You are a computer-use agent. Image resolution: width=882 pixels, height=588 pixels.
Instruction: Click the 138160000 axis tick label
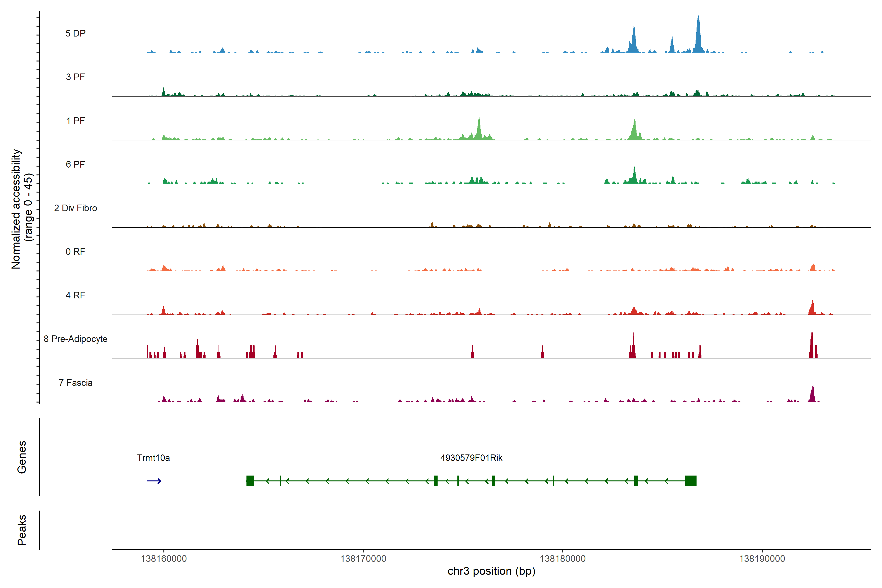[x=164, y=559]
